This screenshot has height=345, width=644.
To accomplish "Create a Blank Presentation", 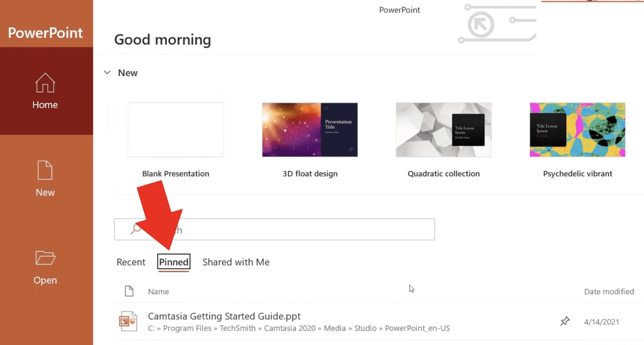I will tap(175, 130).
